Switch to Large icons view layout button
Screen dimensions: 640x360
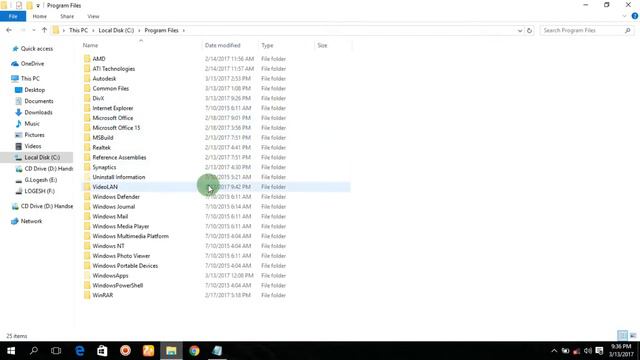[x=633, y=335]
